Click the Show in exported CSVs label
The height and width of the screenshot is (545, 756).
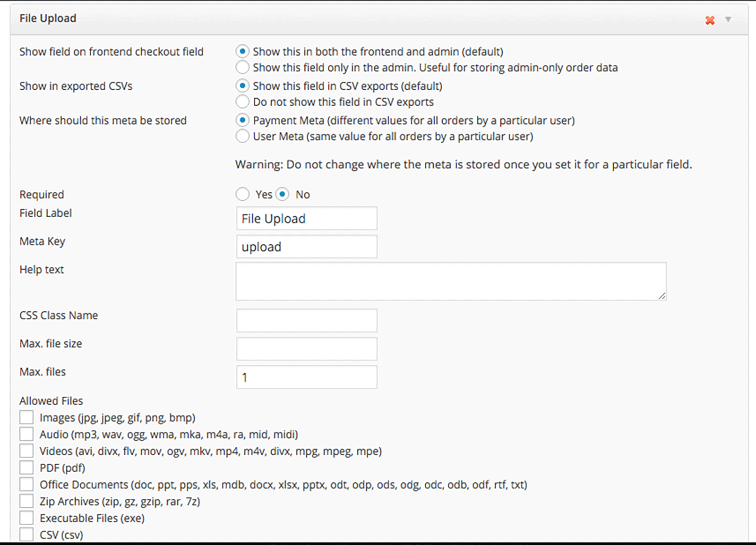pos(76,86)
